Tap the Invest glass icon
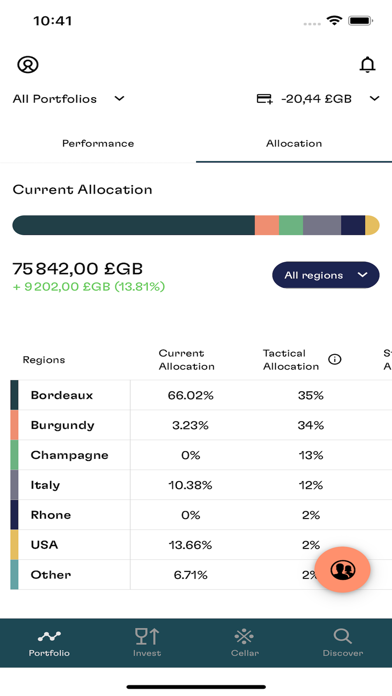Image resolution: width=392 pixels, height=696 pixels. 147,636
